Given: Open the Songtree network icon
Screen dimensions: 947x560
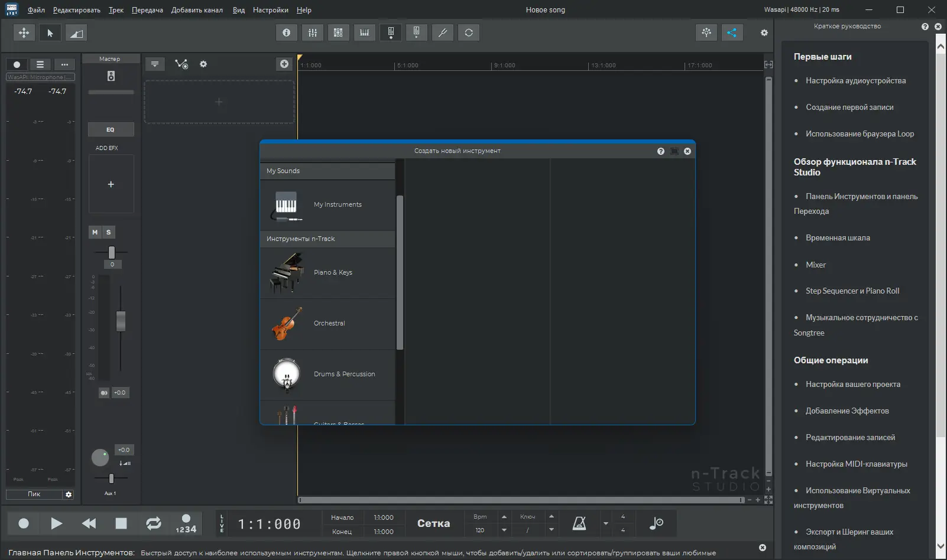Looking at the screenshot, I should pyautogui.click(x=706, y=32).
